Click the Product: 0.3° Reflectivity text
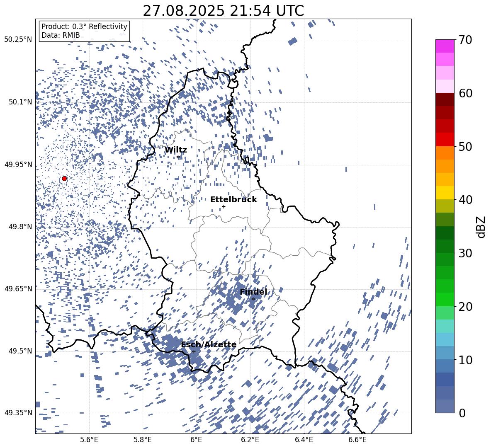 click(x=84, y=27)
